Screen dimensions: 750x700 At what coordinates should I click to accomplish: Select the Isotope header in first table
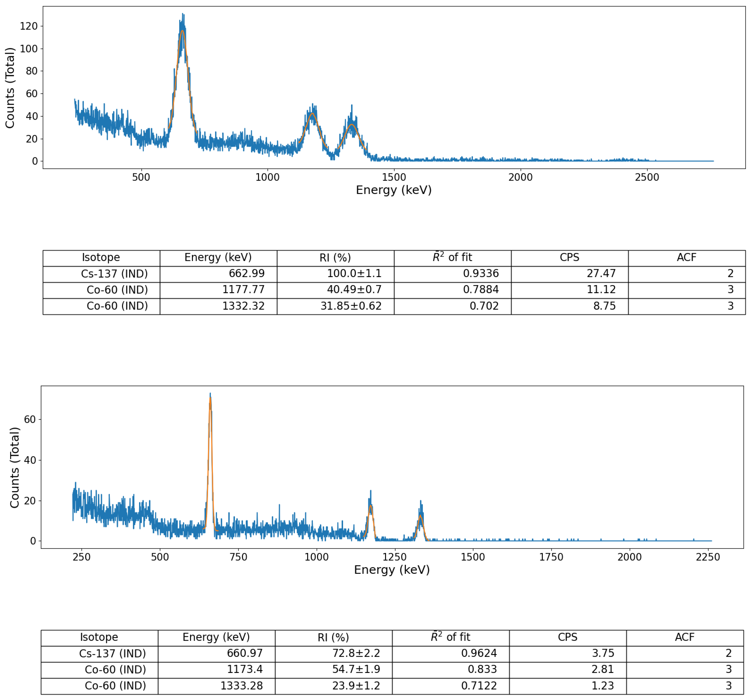(101, 258)
